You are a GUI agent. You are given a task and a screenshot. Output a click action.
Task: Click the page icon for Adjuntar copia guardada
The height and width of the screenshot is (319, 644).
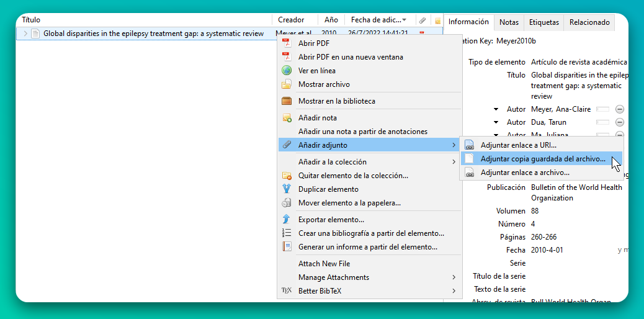(x=469, y=159)
